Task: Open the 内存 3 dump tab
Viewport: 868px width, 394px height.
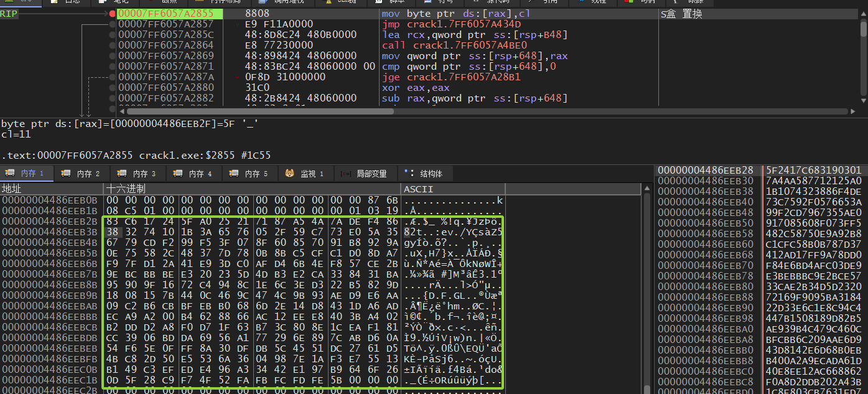Action: (138, 174)
